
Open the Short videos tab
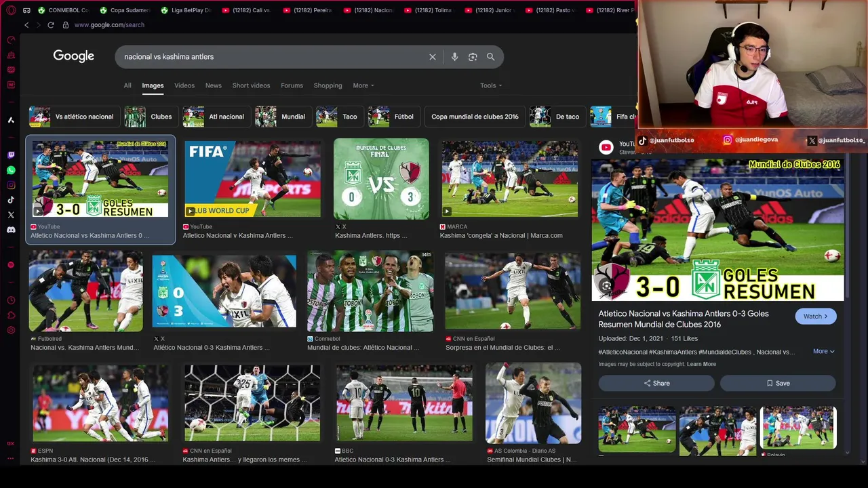click(x=251, y=85)
